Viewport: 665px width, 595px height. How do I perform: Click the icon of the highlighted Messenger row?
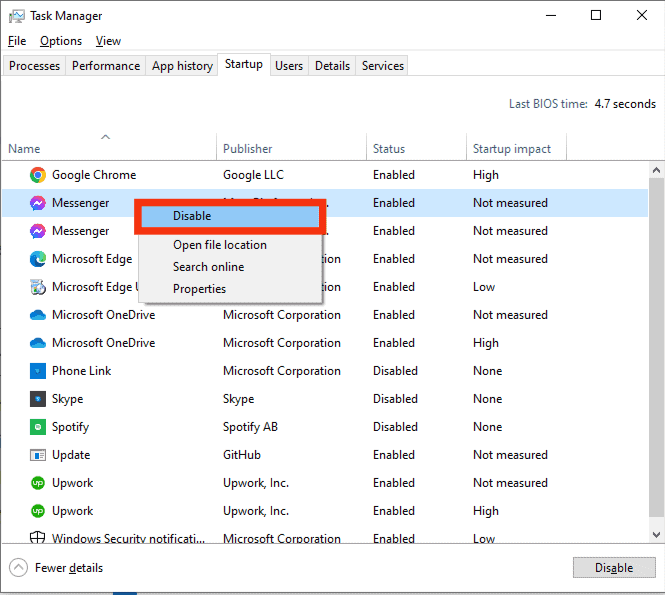tap(38, 203)
